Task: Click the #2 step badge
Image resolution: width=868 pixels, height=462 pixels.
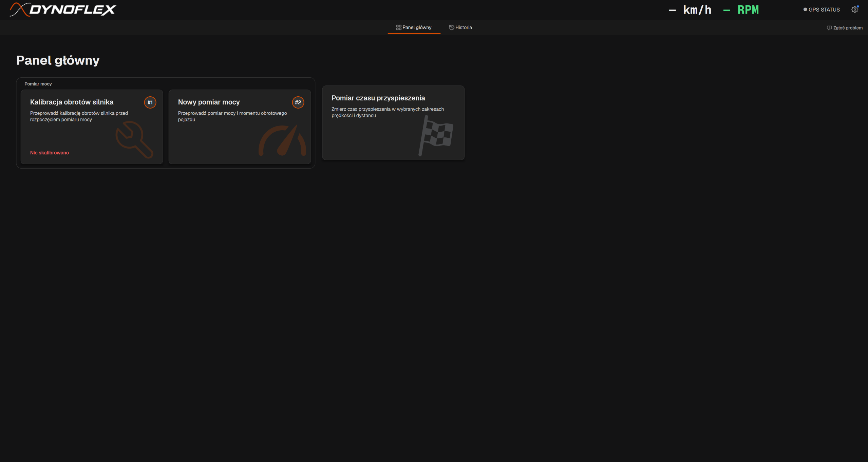Action: (298, 102)
